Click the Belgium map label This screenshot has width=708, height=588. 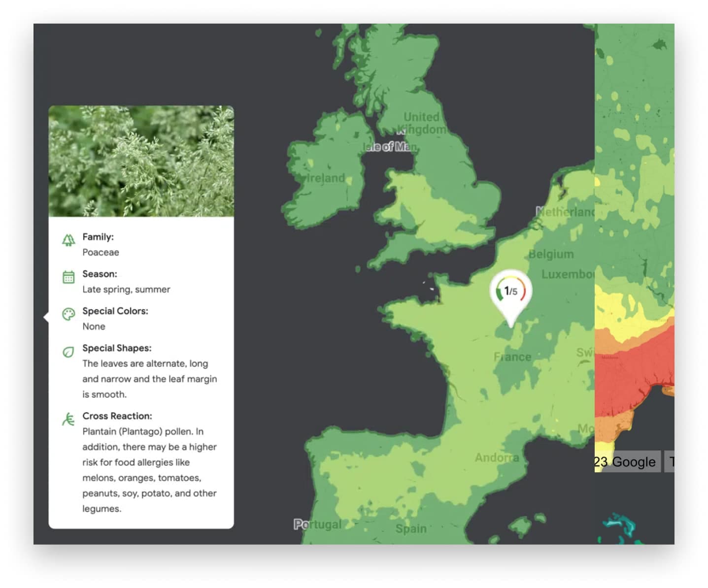551,254
